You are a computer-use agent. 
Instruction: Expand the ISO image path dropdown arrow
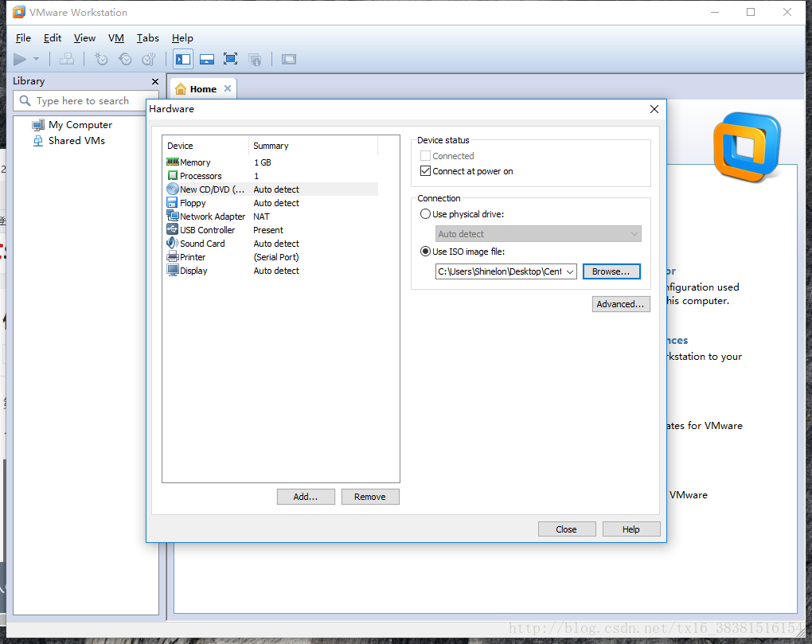[x=570, y=271]
